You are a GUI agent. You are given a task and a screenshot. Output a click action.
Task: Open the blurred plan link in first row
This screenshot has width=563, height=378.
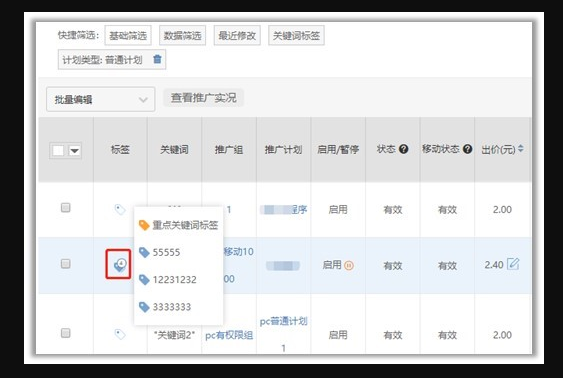pyautogui.click(x=283, y=209)
